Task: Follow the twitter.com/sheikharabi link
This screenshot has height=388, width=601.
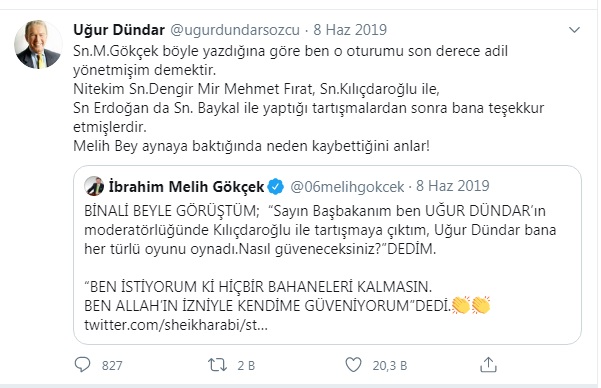Action: [x=176, y=325]
